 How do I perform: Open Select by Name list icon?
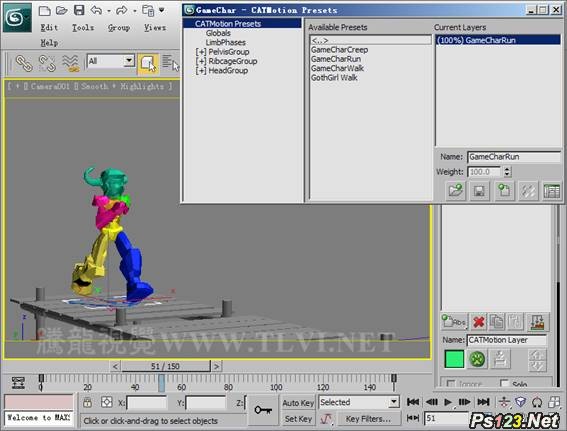pyautogui.click(x=170, y=64)
